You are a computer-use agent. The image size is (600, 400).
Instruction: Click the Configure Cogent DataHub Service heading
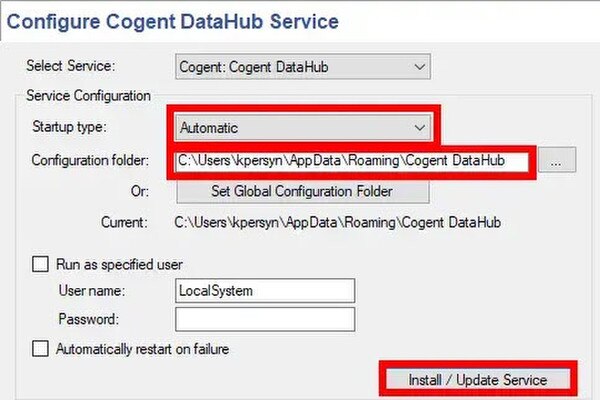click(173, 21)
